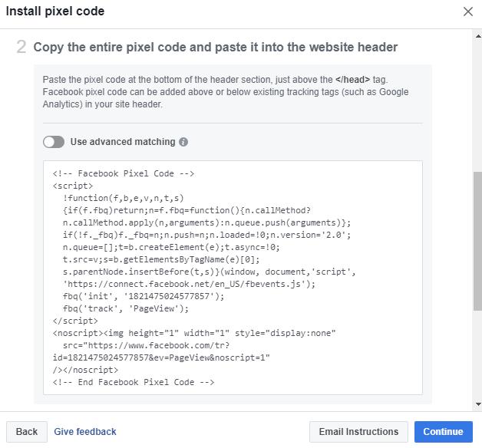Click the step 2 heading text
Image resolution: width=482 pixels, height=448 pixels.
tap(216, 48)
